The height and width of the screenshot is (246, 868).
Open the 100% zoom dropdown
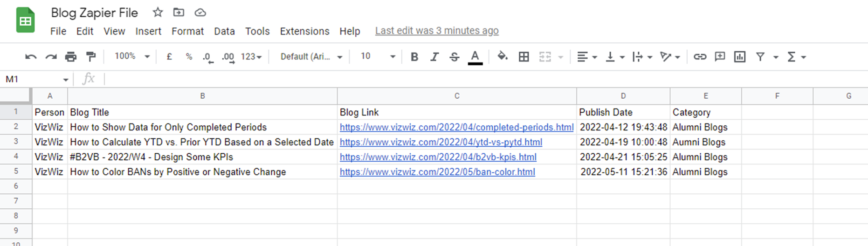point(132,56)
